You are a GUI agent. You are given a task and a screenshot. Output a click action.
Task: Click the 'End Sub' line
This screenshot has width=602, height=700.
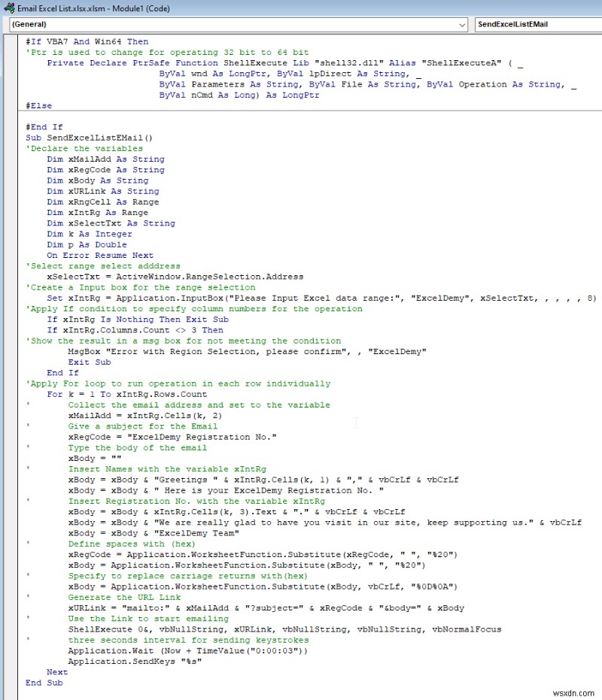point(44,682)
